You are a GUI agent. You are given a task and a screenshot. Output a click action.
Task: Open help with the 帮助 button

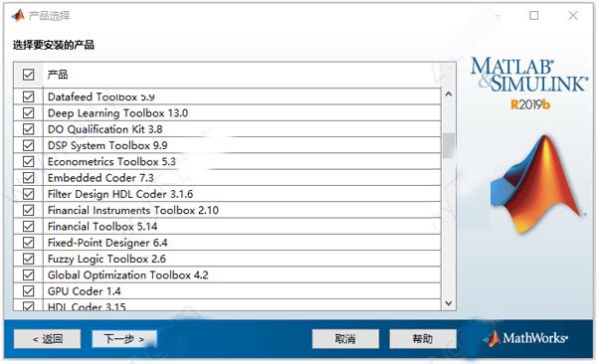[x=423, y=339]
